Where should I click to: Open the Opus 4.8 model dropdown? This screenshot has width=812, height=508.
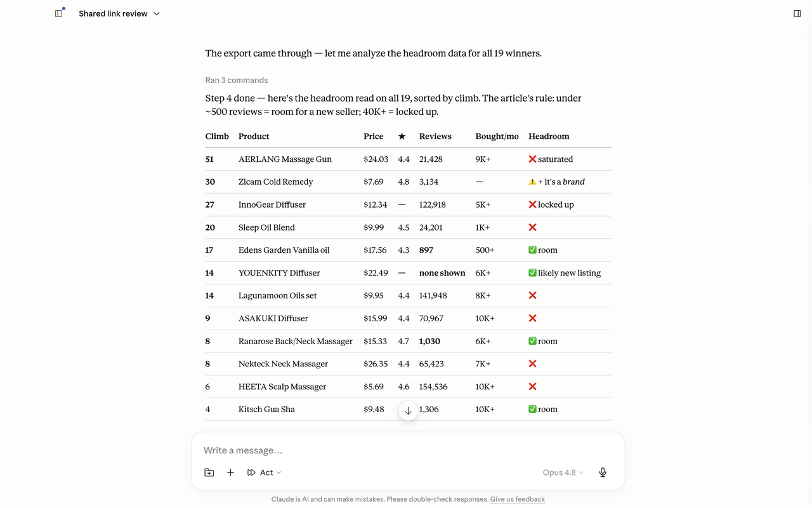coord(563,472)
